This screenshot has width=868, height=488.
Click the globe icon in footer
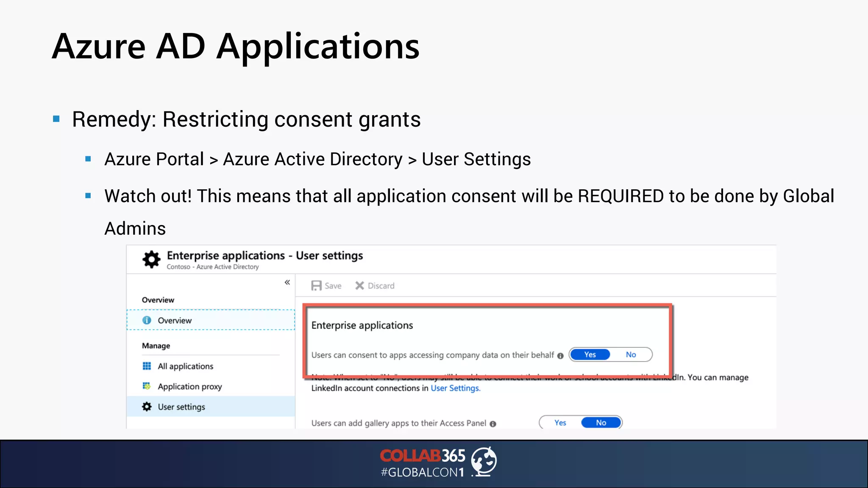click(x=484, y=462)
